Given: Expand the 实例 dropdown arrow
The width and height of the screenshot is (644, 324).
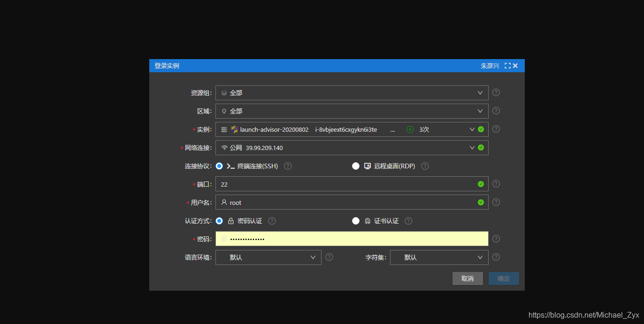Looking at the screenshot, I should pos(472,129).
